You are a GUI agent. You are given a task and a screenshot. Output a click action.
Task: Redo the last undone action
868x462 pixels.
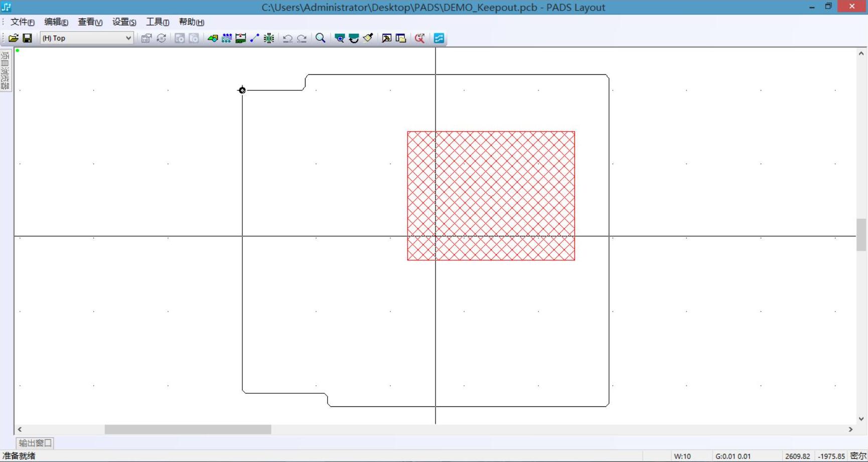[x=302, y=38]
